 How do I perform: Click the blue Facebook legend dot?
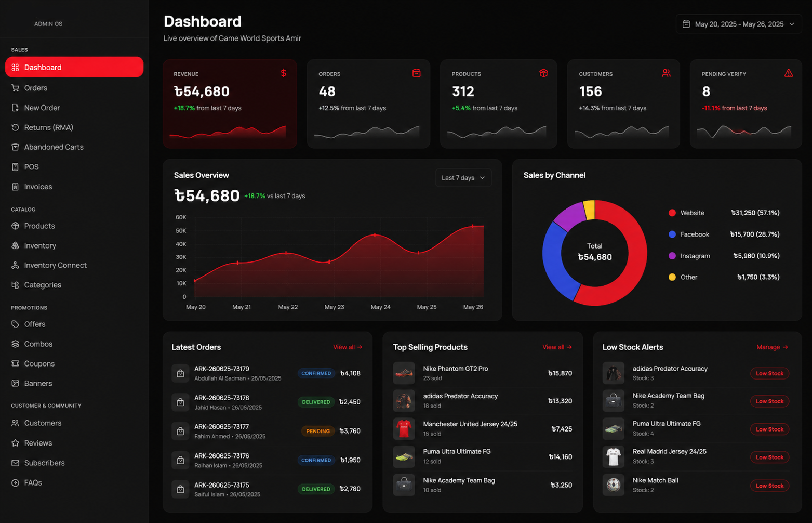point(672,234)
